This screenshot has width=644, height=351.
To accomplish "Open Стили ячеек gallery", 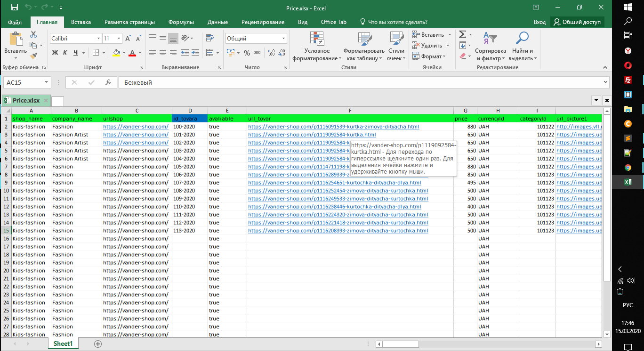I will tap(396, 46).
